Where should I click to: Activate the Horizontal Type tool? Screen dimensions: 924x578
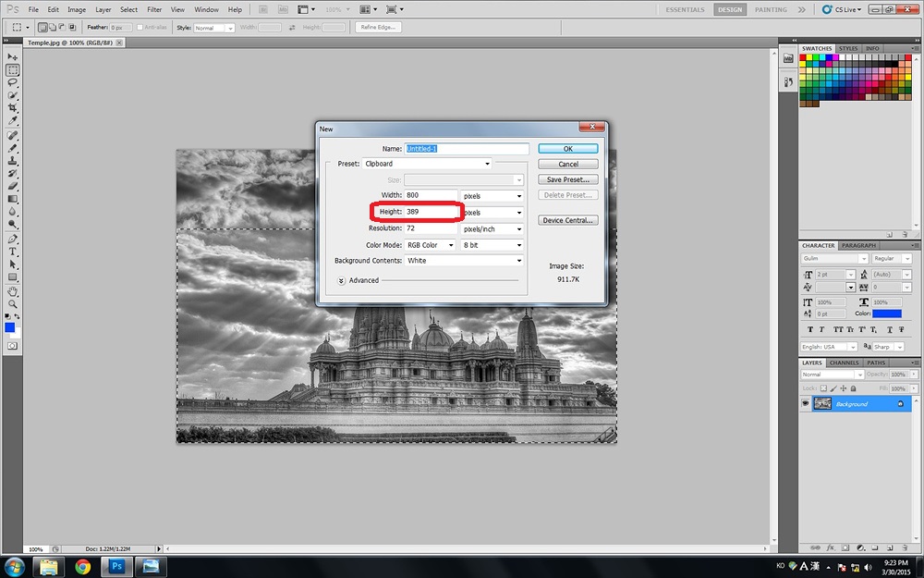(13, 252)
